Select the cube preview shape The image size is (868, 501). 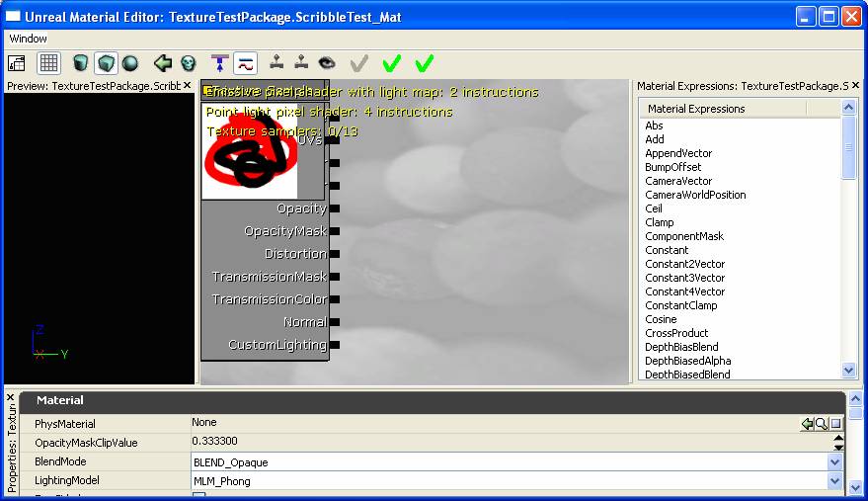[x=106, y=63]
